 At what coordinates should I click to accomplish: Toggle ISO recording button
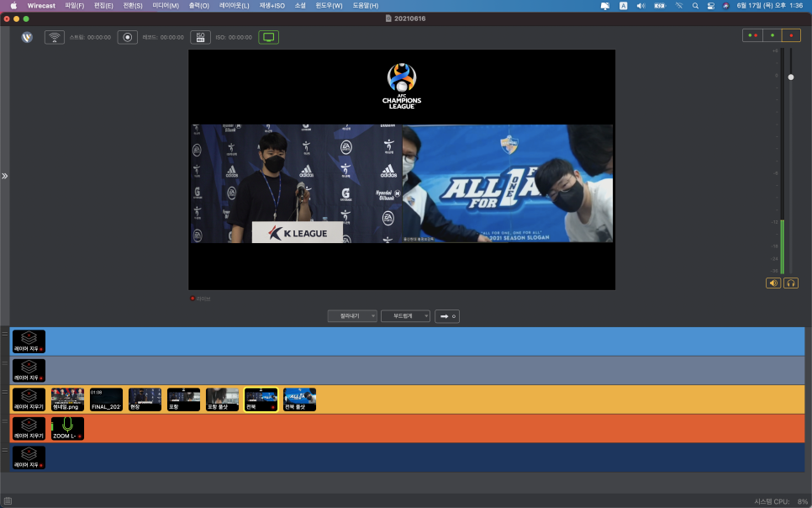tap(200, 37)
